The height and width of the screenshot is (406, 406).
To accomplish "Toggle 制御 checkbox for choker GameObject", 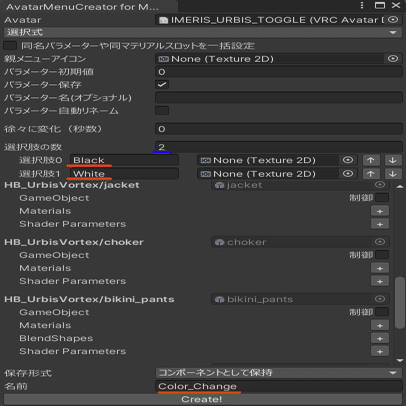I will point(382,255).
